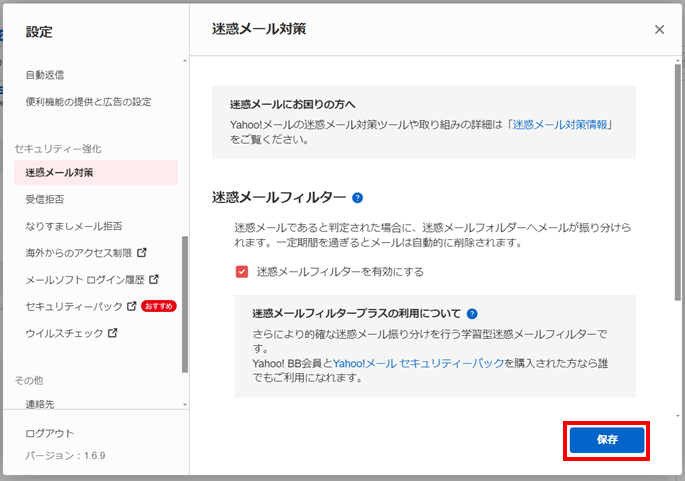Click ログアウト in the sidebar
685x481 pixels.
[50, 433]
